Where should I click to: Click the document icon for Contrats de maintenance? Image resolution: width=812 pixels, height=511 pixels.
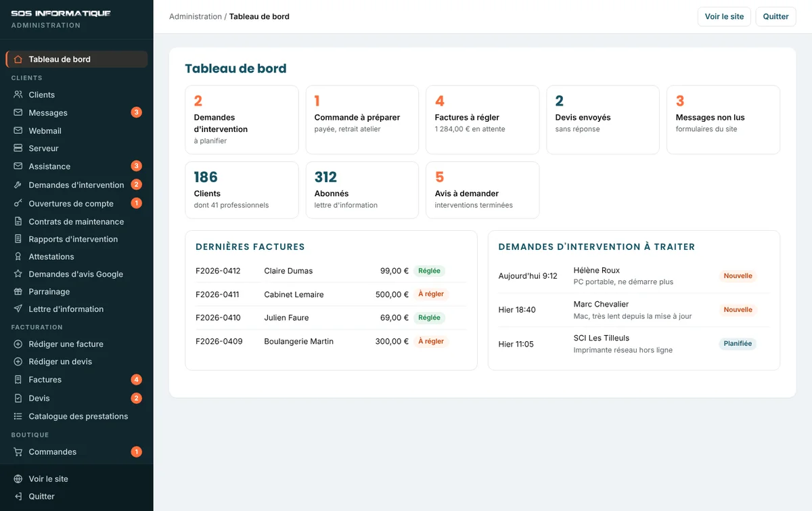(18, 221)
